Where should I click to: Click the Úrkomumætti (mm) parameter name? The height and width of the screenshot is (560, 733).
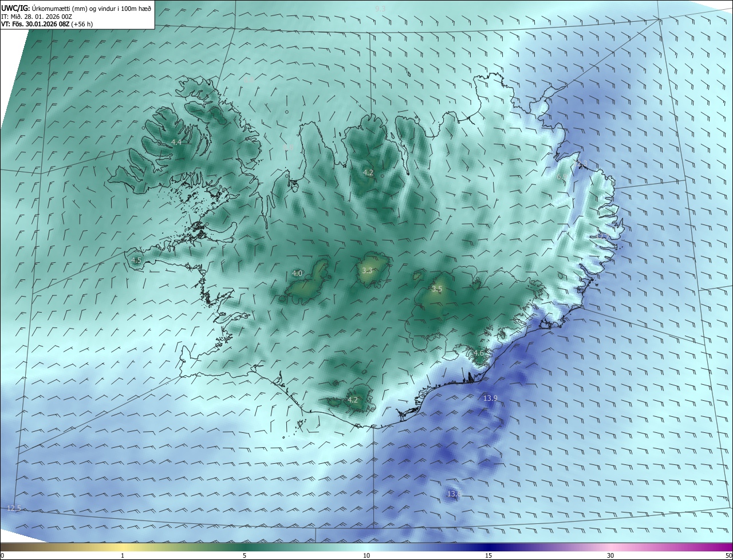(x=60, y=8)
